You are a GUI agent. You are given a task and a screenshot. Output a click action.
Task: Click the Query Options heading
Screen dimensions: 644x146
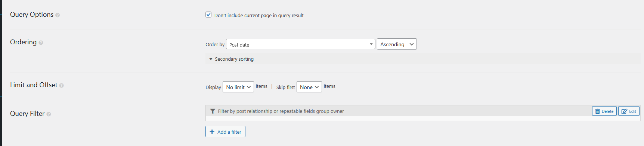coord(32,15)
